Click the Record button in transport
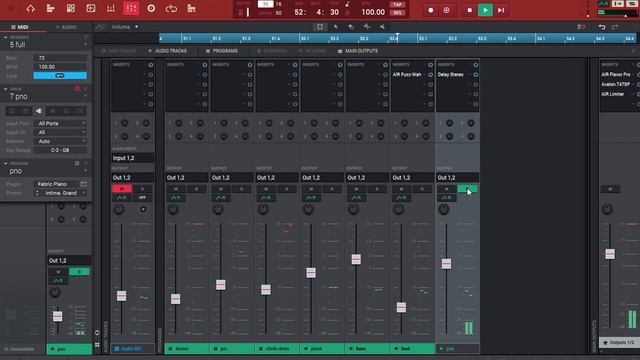The height and width of the screenshot is (360, 640). [x=431, y=10]
